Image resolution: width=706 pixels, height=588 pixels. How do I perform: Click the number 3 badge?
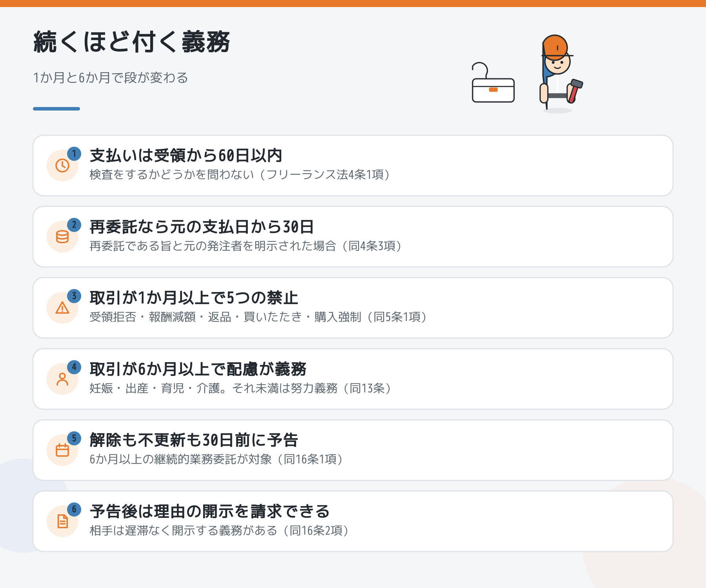[74, 296]
